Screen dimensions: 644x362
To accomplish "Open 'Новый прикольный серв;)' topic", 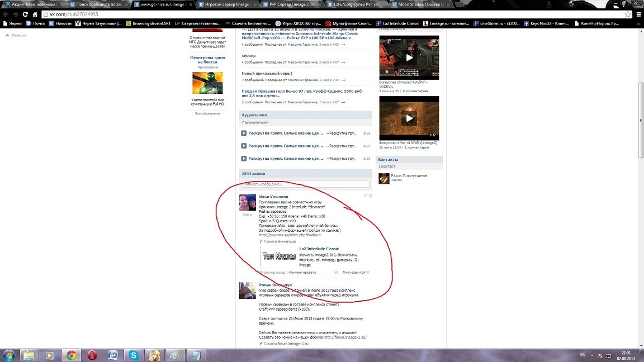I will (x=267, y=74).
